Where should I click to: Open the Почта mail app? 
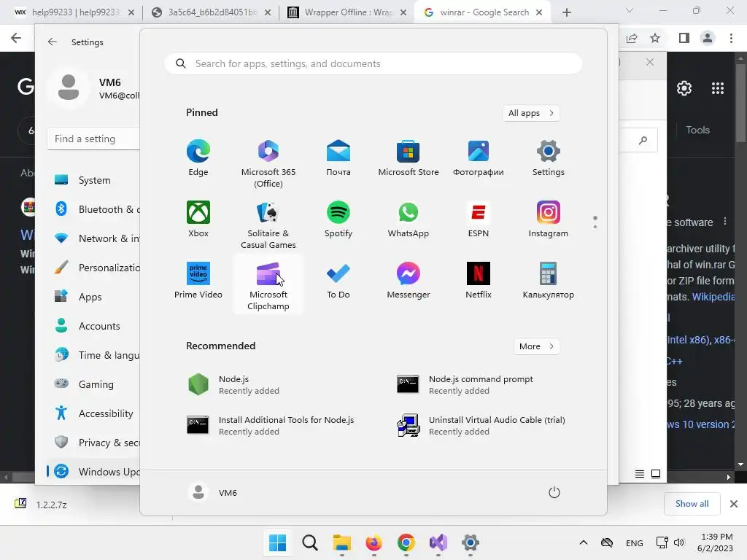pos(338,158)
